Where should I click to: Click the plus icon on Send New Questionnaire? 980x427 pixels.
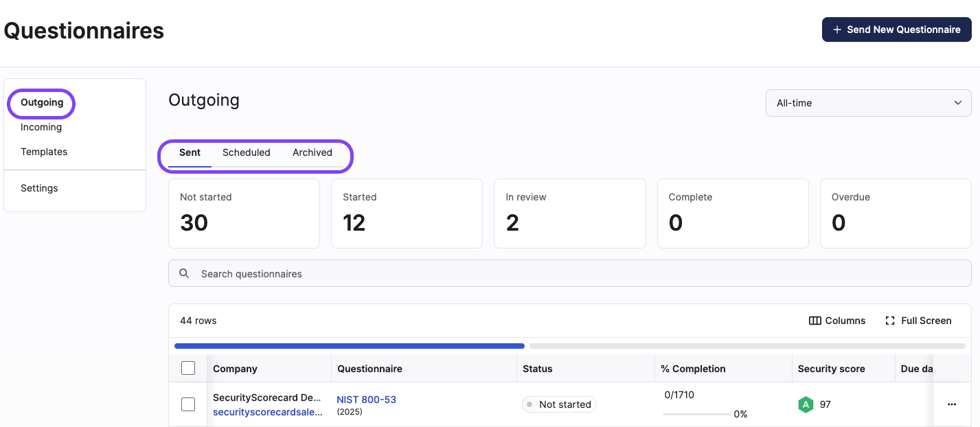[x=837, y=30]
